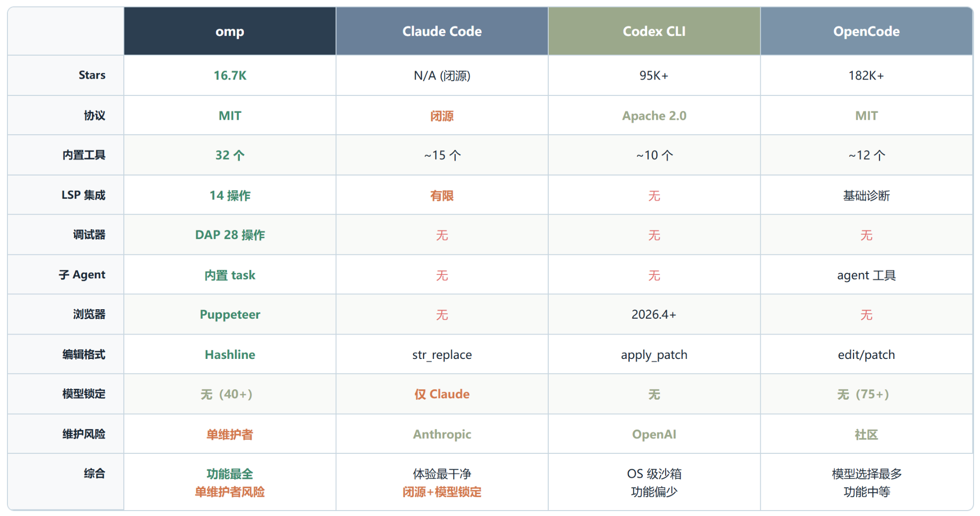The width and height of the screenshot is (980, 516).
Task: Select the LSP 集成 row label
Action: (84, 195)
